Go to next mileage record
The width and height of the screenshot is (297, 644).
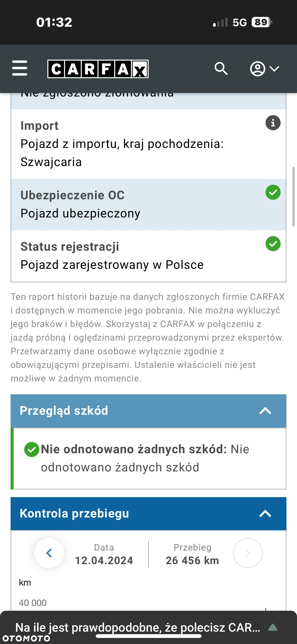[248, 553]
